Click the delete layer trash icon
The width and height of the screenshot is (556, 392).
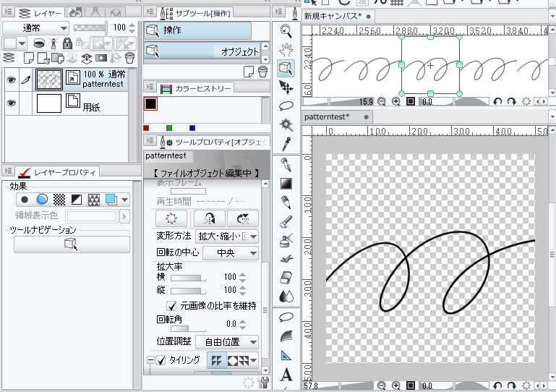(x=130, y=57)
